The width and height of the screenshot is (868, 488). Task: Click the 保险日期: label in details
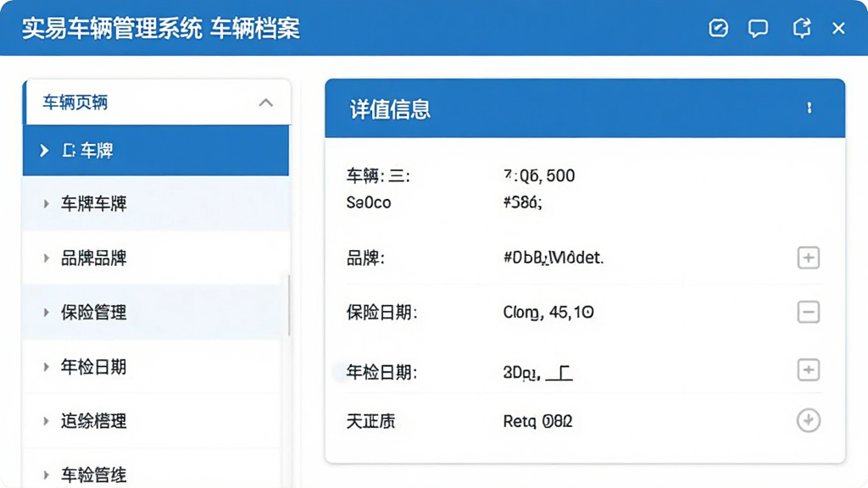381,313
